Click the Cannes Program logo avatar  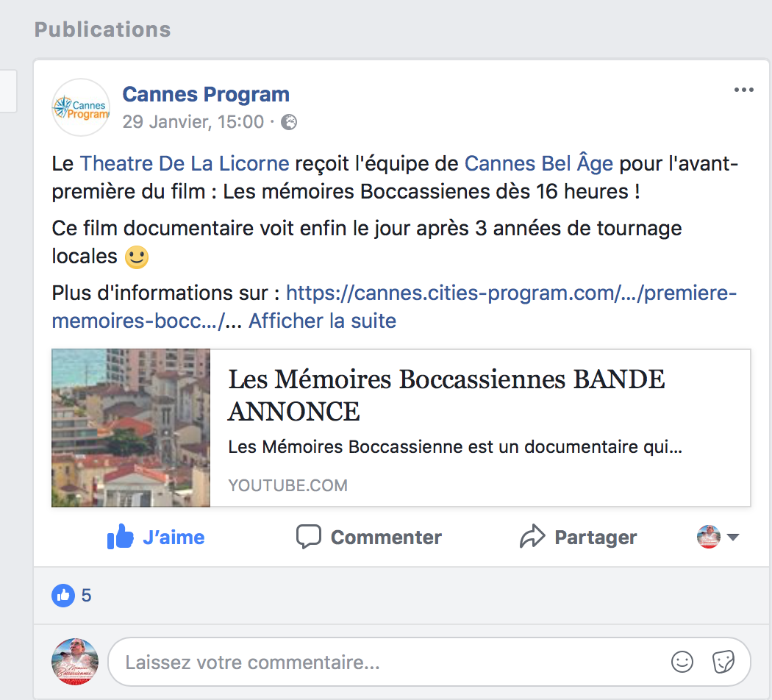81,107
